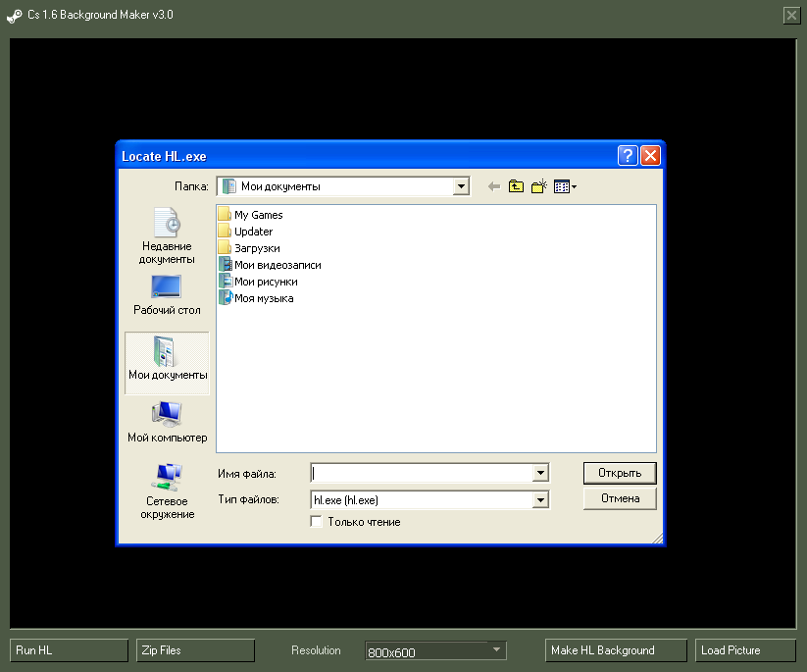
Task: Click the Моя музыка folder name
Action: 264,298
